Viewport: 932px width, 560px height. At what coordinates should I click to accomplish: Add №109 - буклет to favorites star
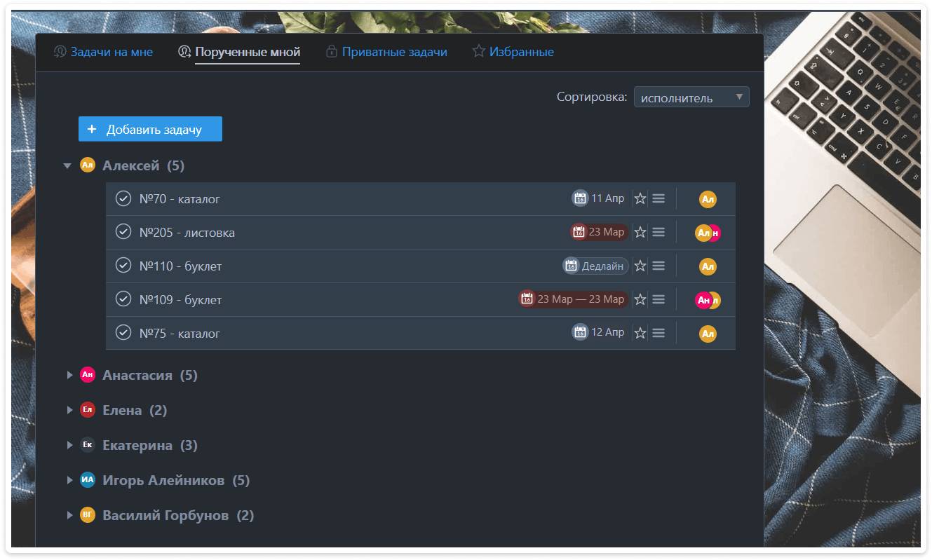640,300
